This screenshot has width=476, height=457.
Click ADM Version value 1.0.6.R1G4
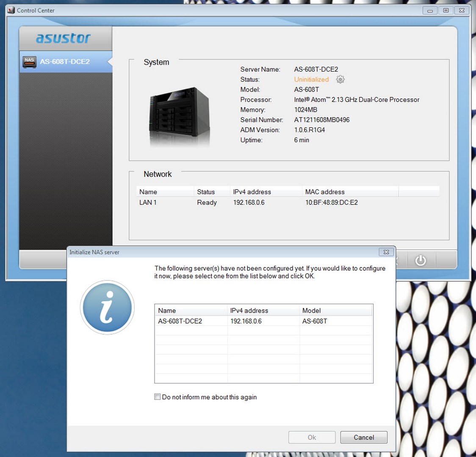pyautogui.click(x=309, y=130)
